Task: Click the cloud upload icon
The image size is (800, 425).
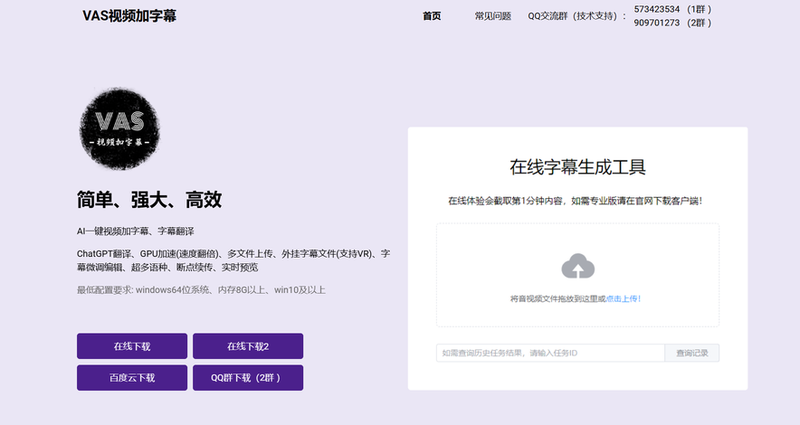Action: click(578, 266)
